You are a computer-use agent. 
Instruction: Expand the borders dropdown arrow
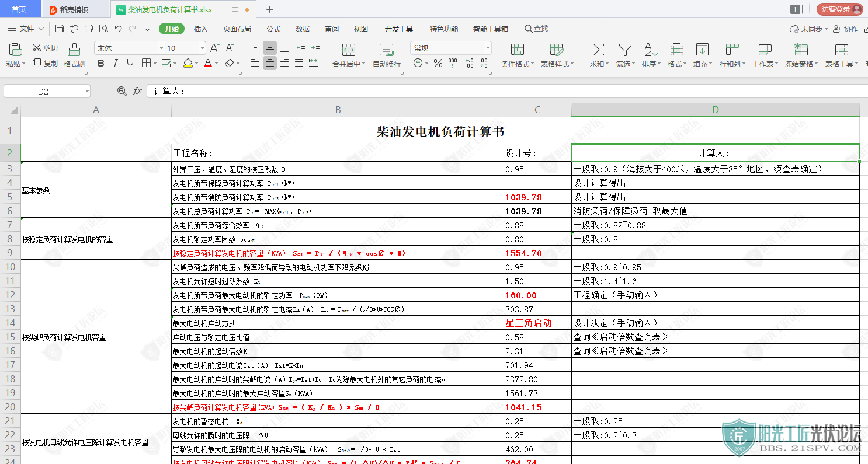click(154, 63)
